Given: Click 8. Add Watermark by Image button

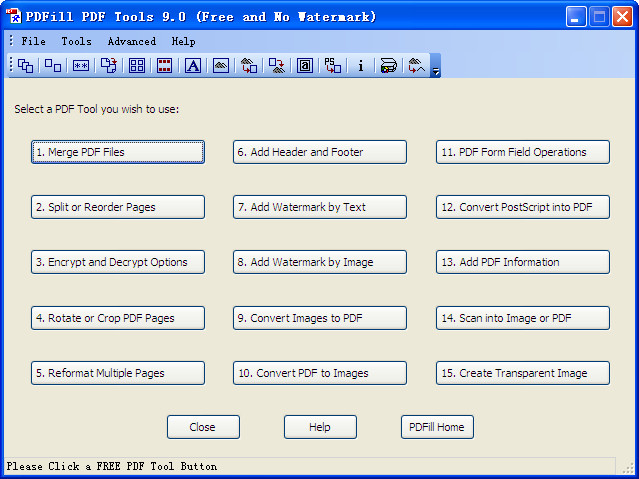Looking at the screenshot, I should [x=320, y=262].
